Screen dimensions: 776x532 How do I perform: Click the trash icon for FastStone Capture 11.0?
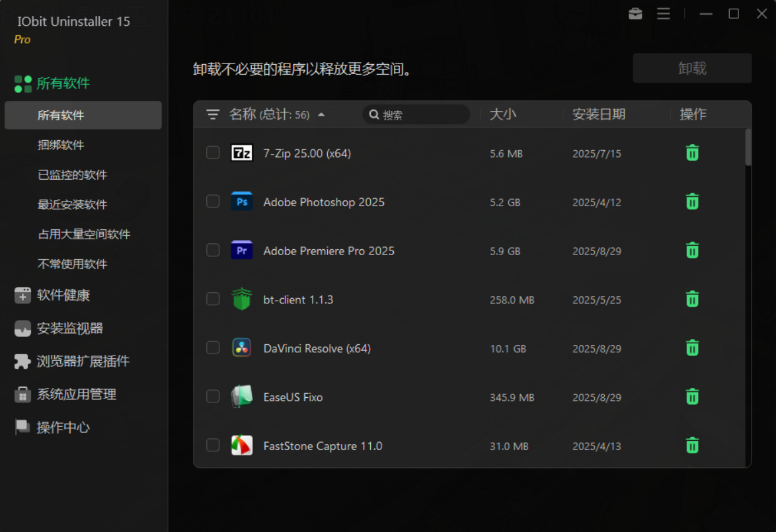tap(692, 445)
